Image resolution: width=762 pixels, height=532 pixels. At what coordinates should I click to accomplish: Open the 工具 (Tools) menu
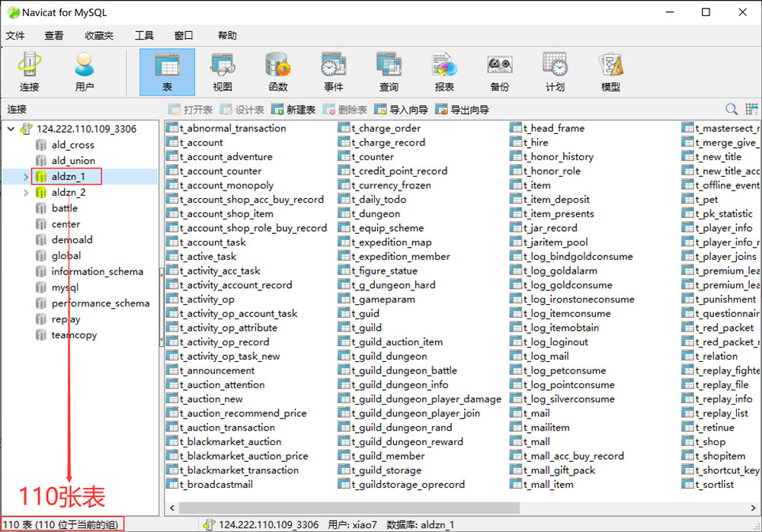(144, 35)
